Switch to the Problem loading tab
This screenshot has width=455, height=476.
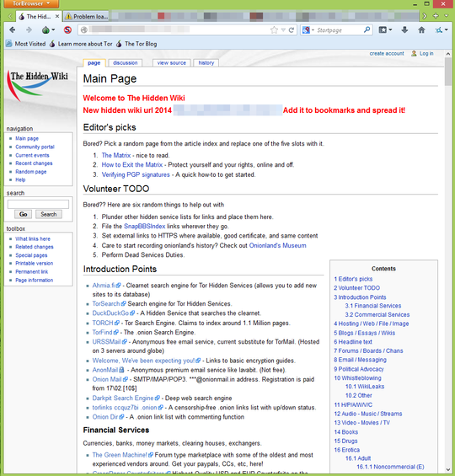pos(87,16)
